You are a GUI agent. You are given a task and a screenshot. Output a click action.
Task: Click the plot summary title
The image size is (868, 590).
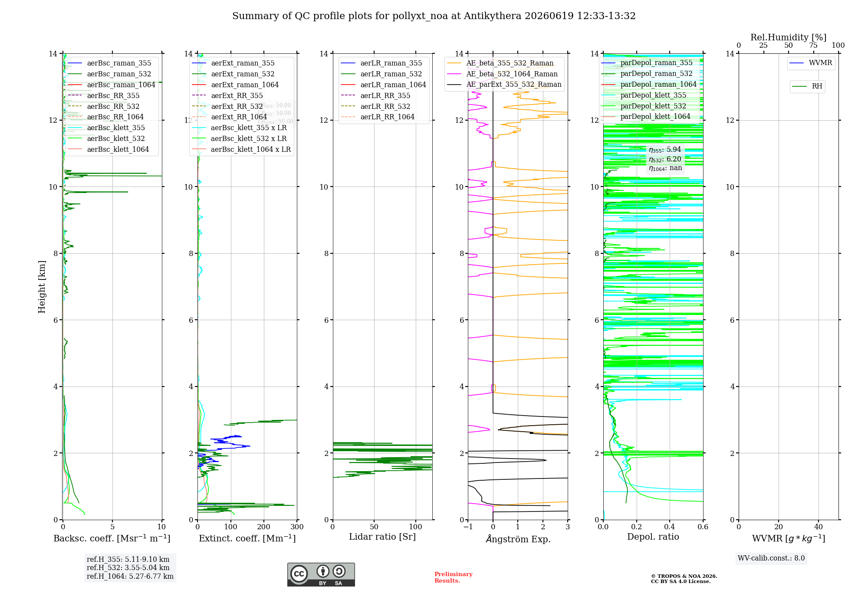pos(434,16)
